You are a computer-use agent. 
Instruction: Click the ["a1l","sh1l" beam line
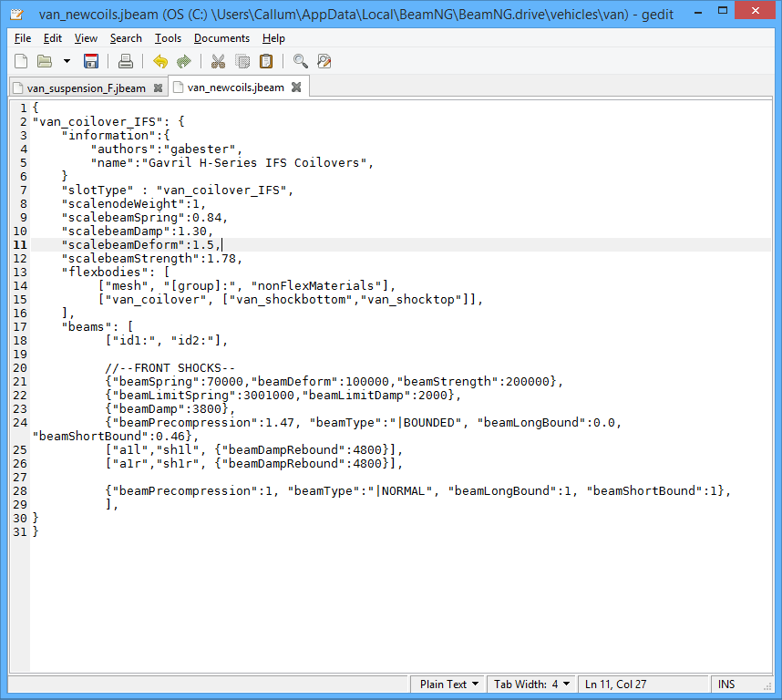254,449
